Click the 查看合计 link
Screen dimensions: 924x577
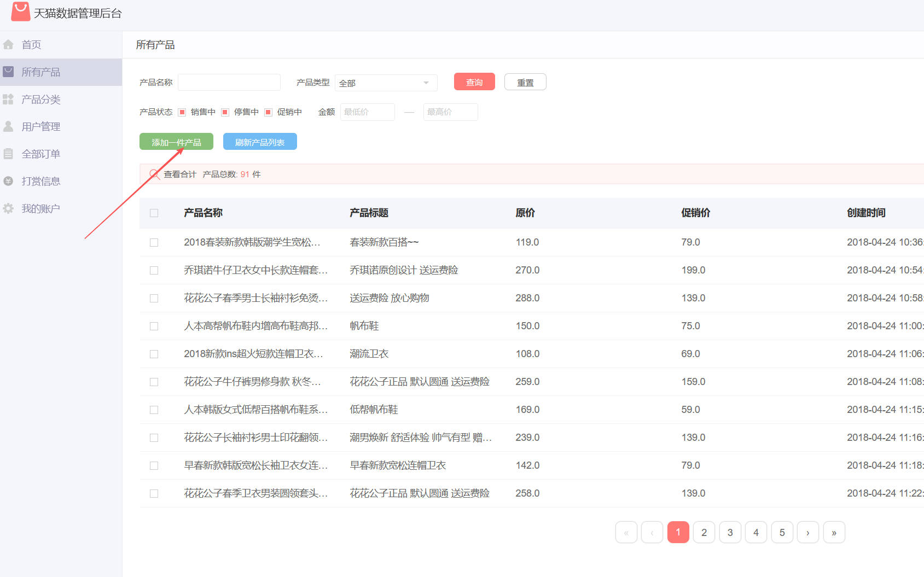click(x=180, y=174)
